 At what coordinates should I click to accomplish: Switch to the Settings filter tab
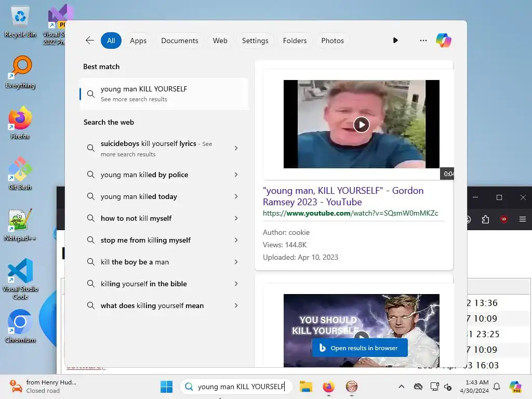[255, 41]
